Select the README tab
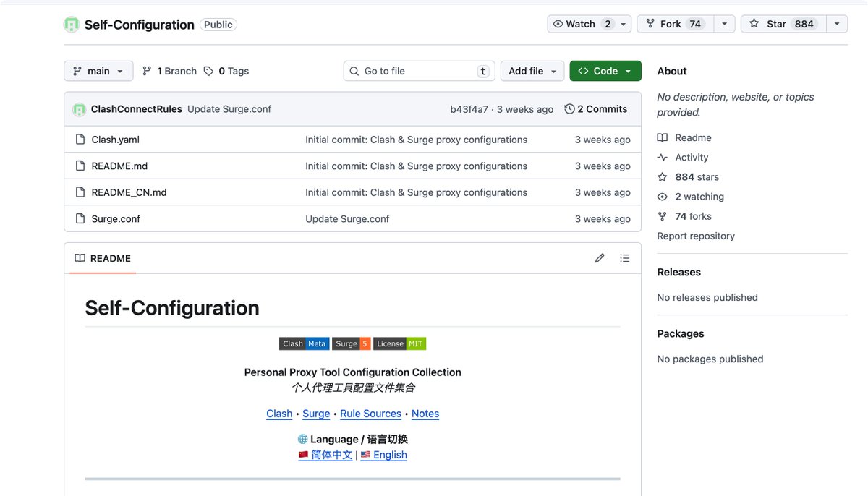 coord(103,258)
